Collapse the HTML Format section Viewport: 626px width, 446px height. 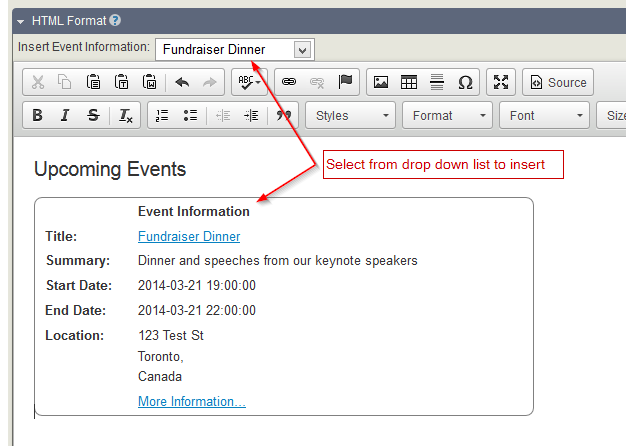(21, 22)
